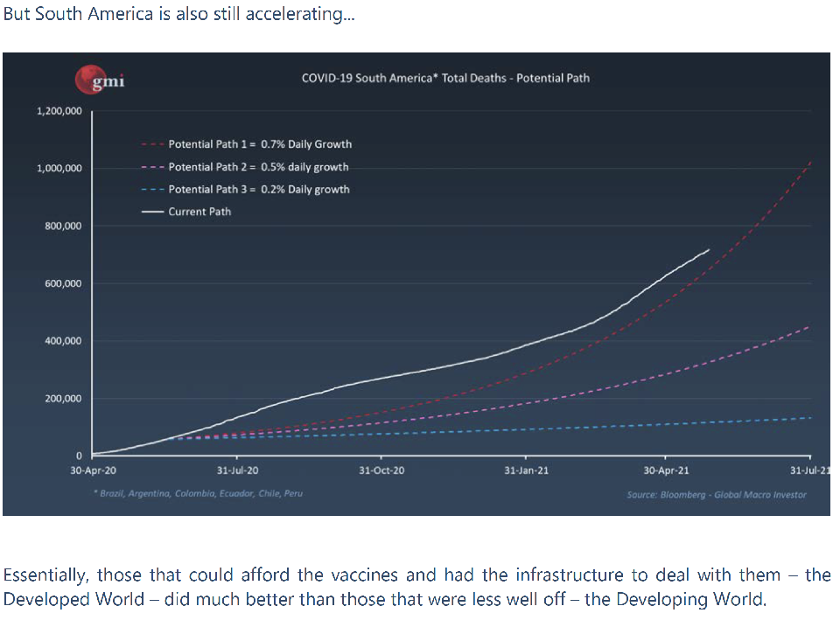This screenshot has height=627, width=840.
Task: Click the white solid legend line sample
Action: point(152,212)
